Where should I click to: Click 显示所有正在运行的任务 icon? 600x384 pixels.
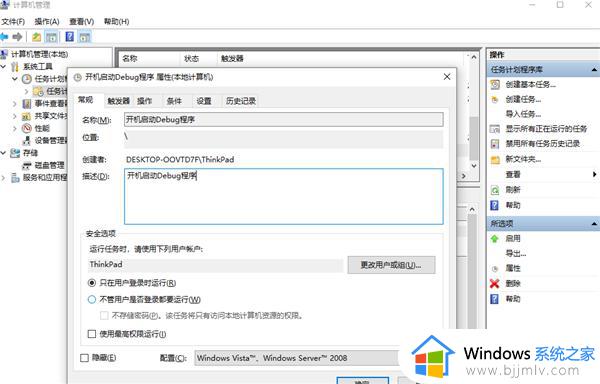tap(495, 129)
